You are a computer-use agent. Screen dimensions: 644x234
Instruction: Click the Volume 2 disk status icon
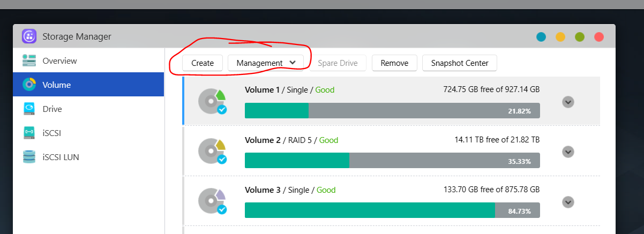click(212, 152)
